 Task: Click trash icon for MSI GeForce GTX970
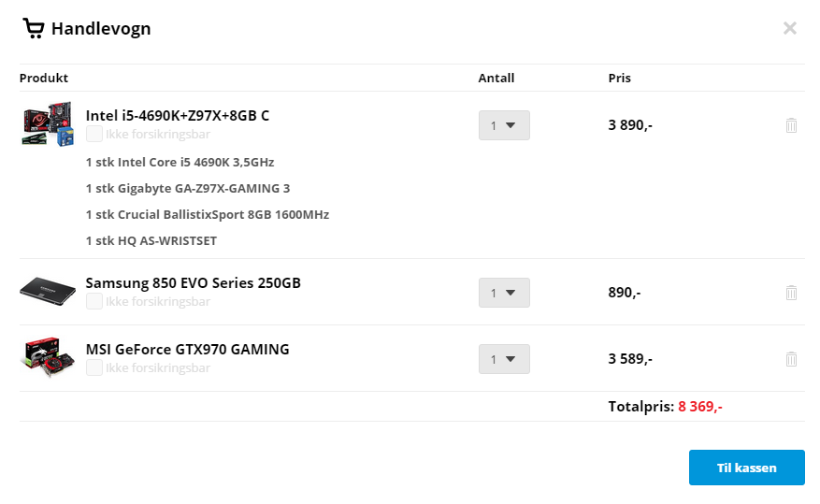[791, 359]
